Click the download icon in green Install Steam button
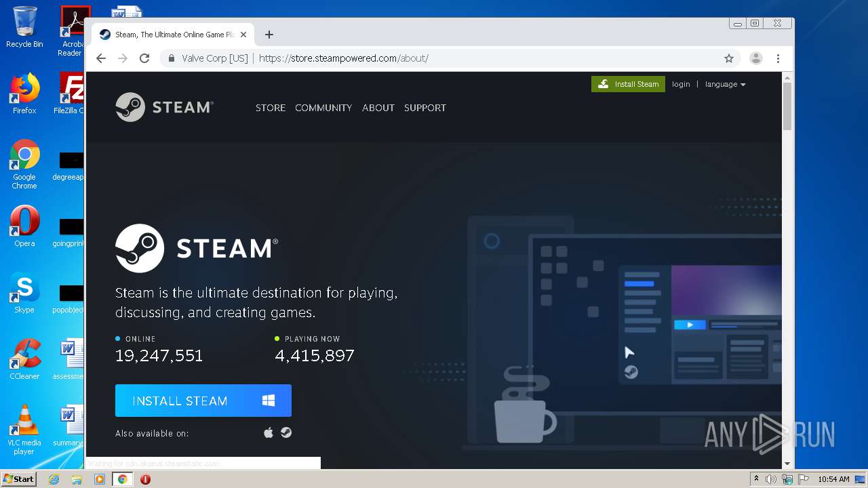This screenshot has width=868, height=488. pyautogui.click(x=603, y=84)
